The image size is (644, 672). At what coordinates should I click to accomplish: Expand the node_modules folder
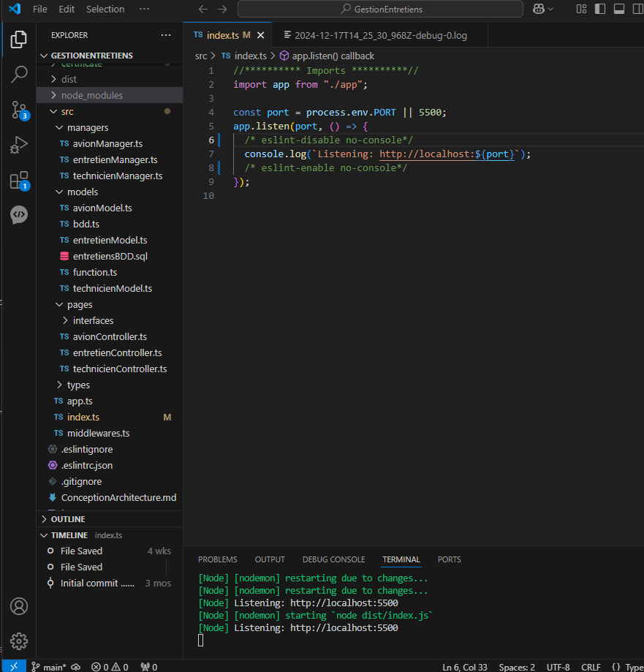110,95
